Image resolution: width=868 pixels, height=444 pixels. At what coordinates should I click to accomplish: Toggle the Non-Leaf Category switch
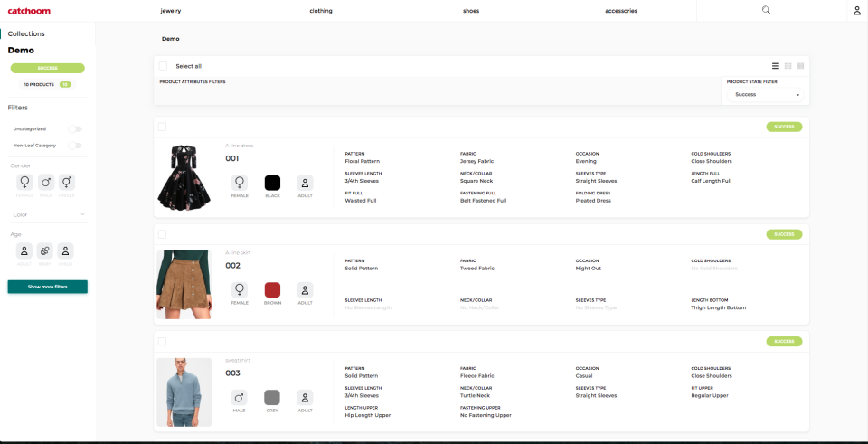[x=75, y=146]
